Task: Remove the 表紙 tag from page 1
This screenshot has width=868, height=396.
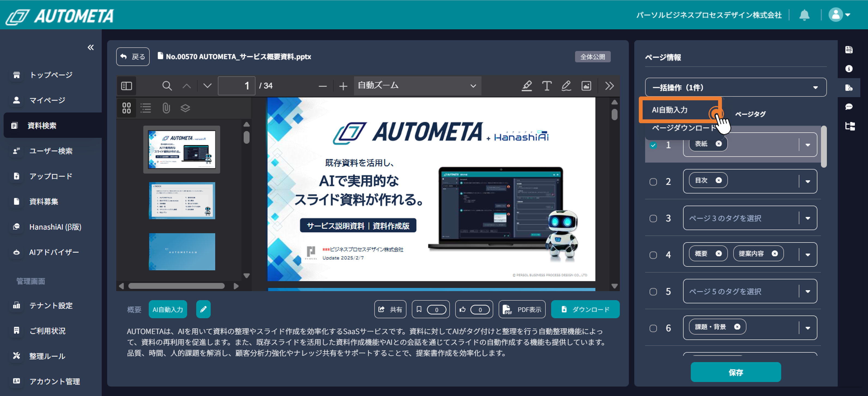Action: click(718, 144)
